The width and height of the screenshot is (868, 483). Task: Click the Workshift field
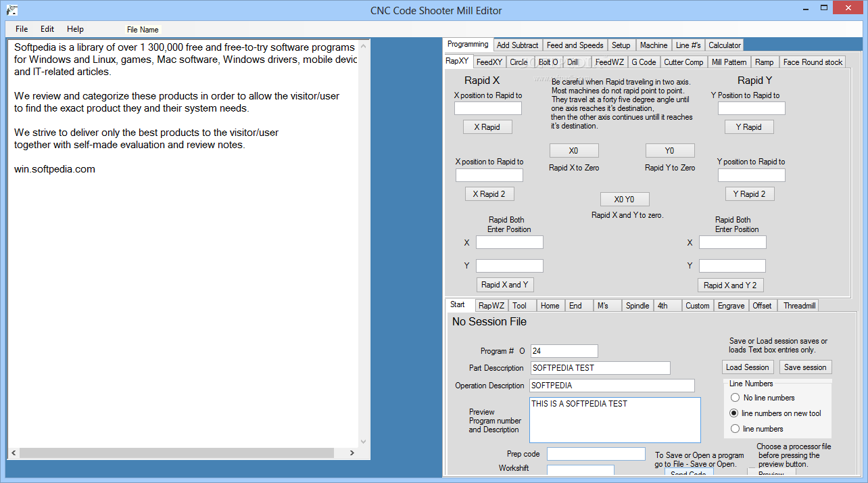pos(581,470)
